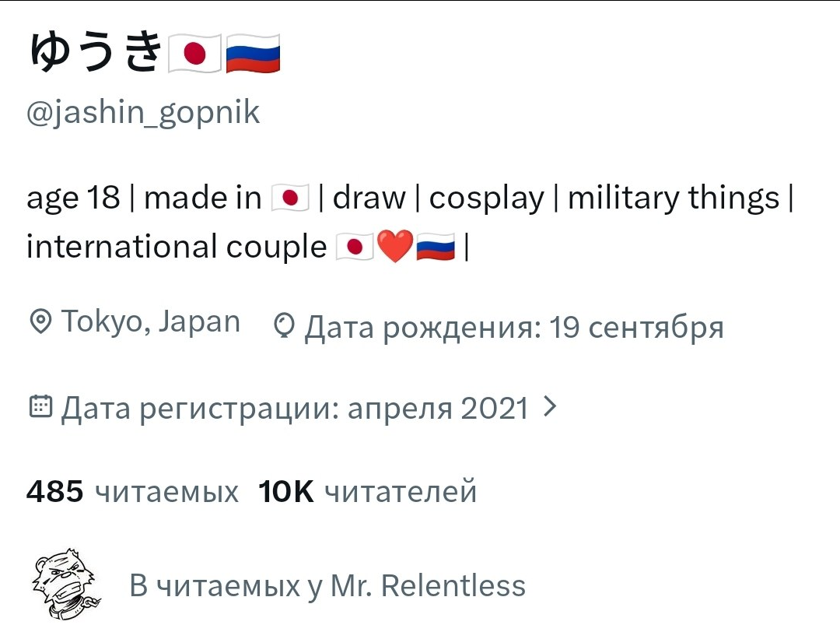Click the Japan flag after 'international couple'
This screenshot has height=625, width=840.
[355, 247]
